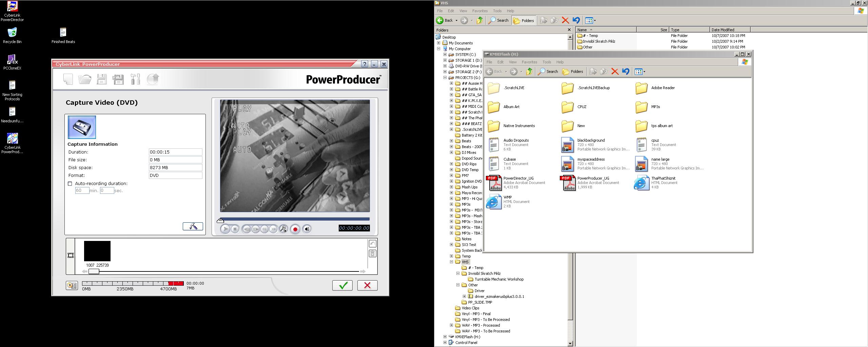Step back one frame in preview
Viewport: 868px width, 347px height.
tap(246, 229)
